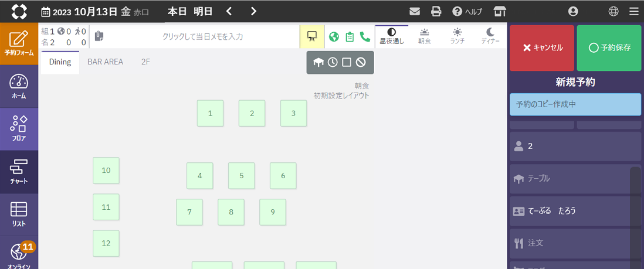Click the block icon in the floating toolbar
Image resolution: width=644 pixels, height=269 pixels.
[x=361, y=62]
